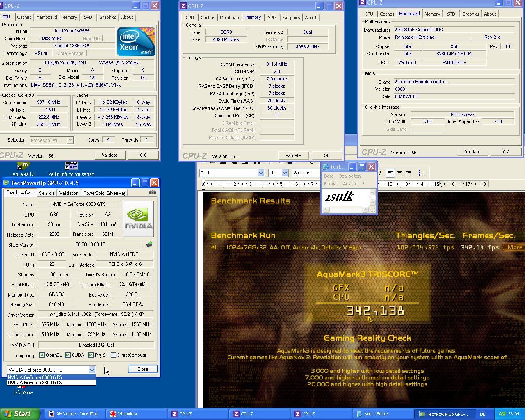Toggle bullet list in WordPad
This screenshot has height=420, width=525.
tap(421, 173)
